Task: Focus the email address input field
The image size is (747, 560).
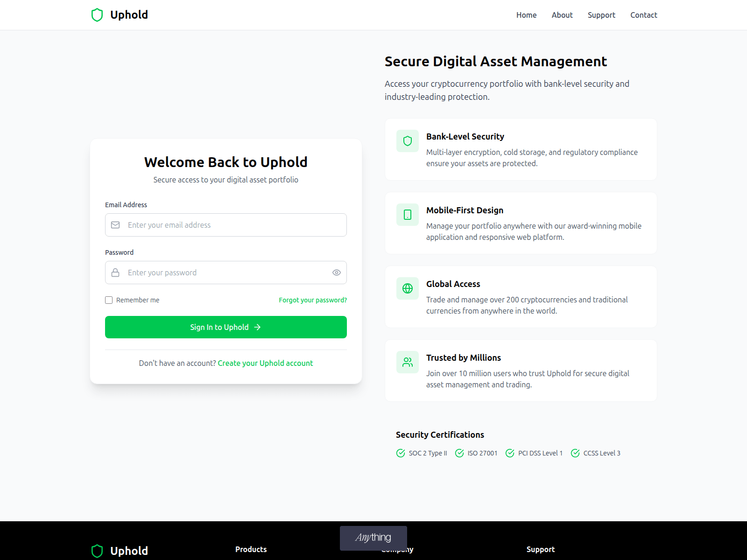Action: pos(226,225)
